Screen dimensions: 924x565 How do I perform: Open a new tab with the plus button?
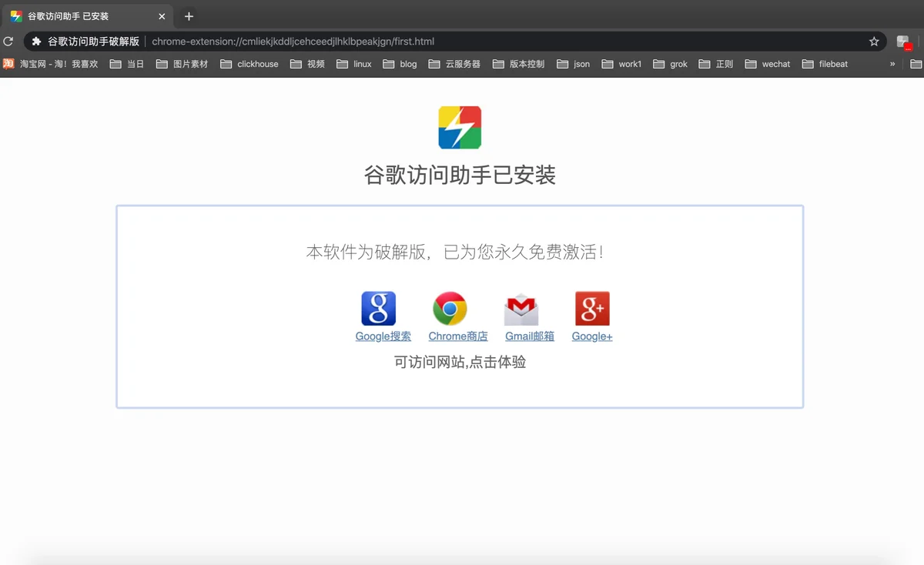189,16
